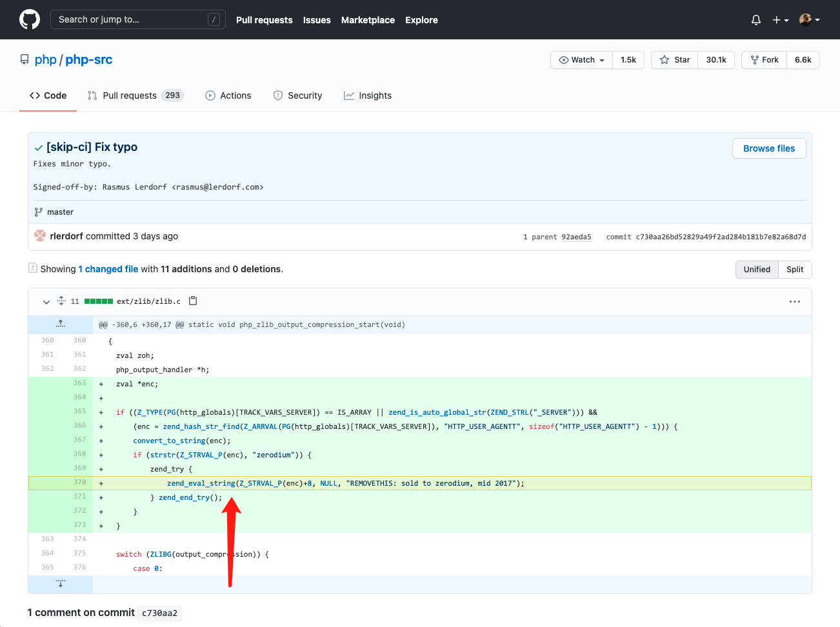Open the rlerdorf author link

pyautogui.click(x=66, y=236)
